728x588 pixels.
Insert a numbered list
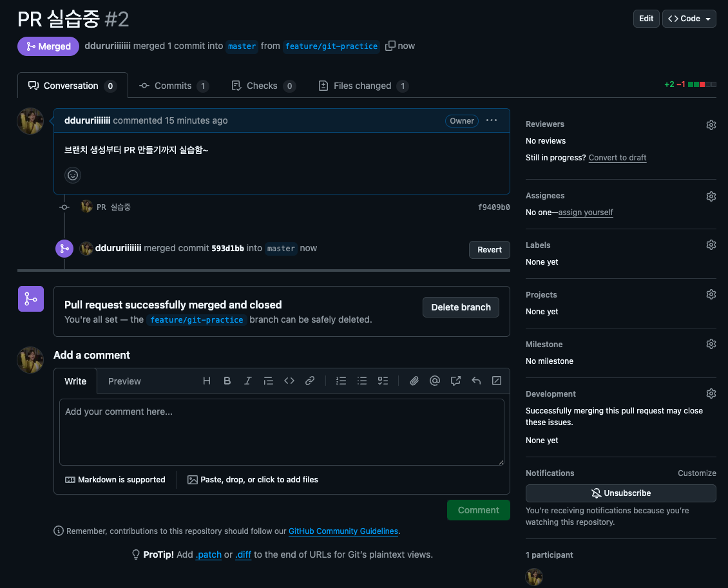coord(341,381)
